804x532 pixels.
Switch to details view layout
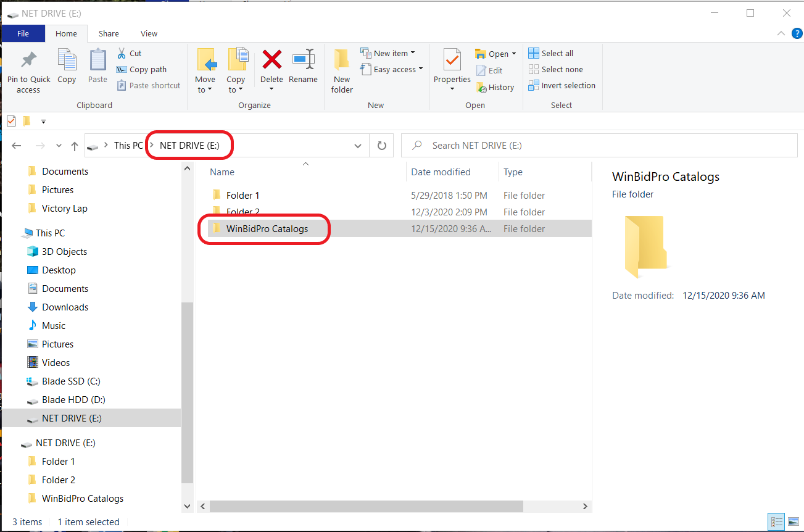click(x=775, y=522)
